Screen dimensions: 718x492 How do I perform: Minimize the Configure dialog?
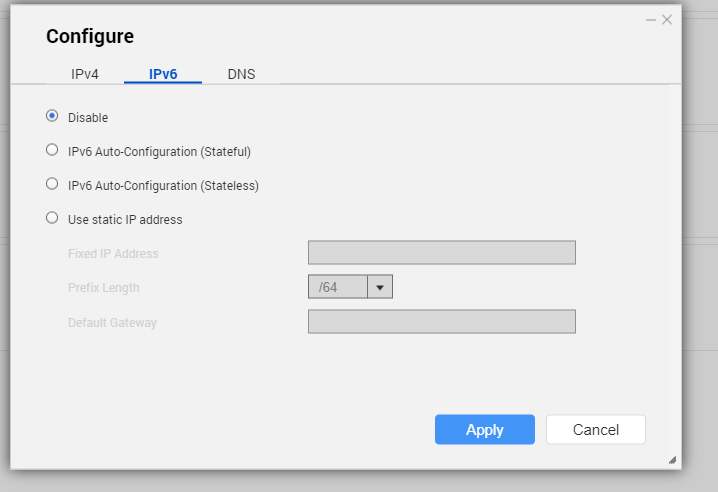(650, 19)
